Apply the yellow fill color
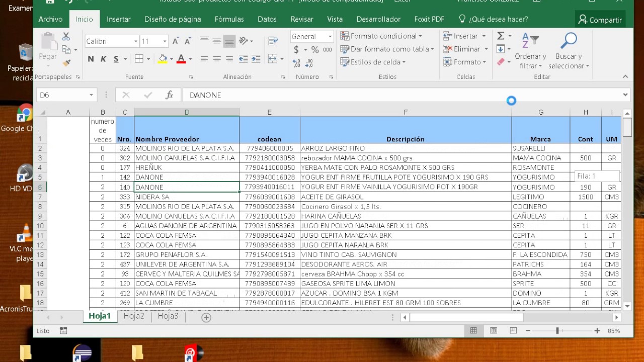The width and height of the screenshot is (644, 362). click(x=163, y=59)
